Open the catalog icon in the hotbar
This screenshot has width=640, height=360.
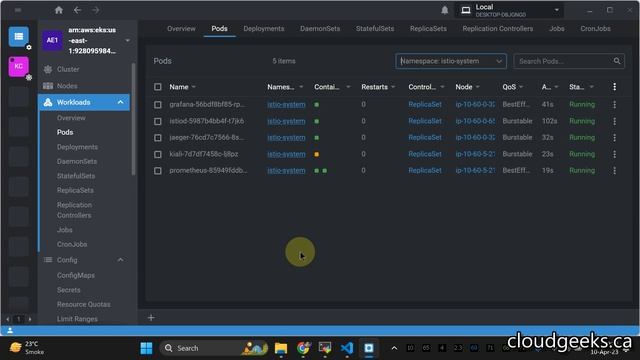coord(18,36)
